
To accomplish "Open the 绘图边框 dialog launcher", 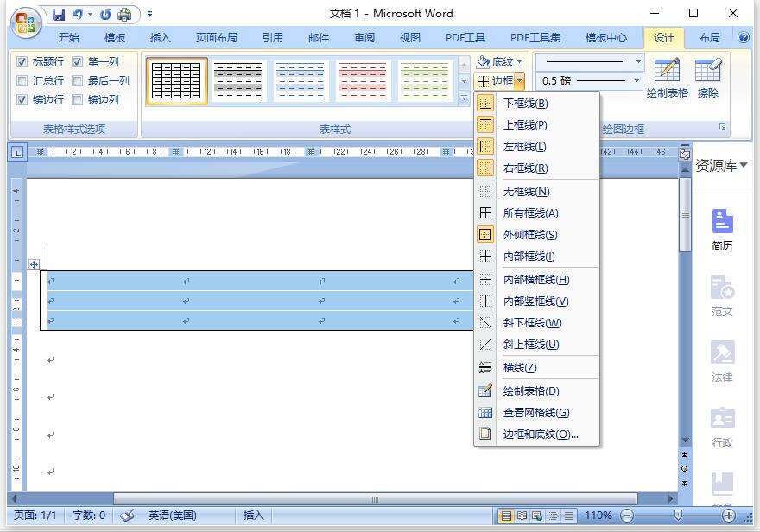I will tap(722, 127).
